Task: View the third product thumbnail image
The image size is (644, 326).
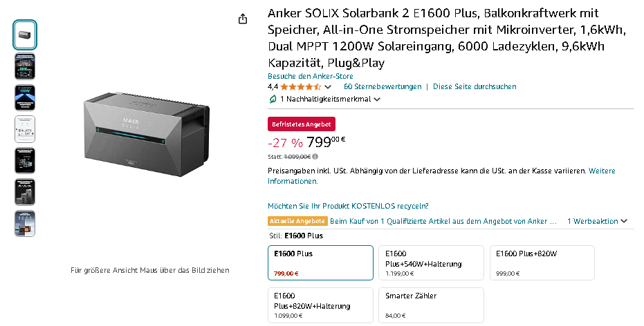Action: (x=25, y=97)
